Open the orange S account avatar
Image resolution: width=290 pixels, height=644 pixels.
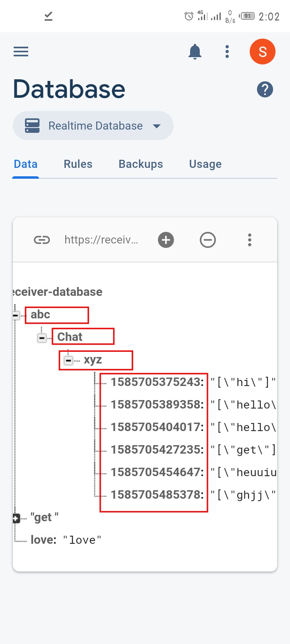click(263, 52)
